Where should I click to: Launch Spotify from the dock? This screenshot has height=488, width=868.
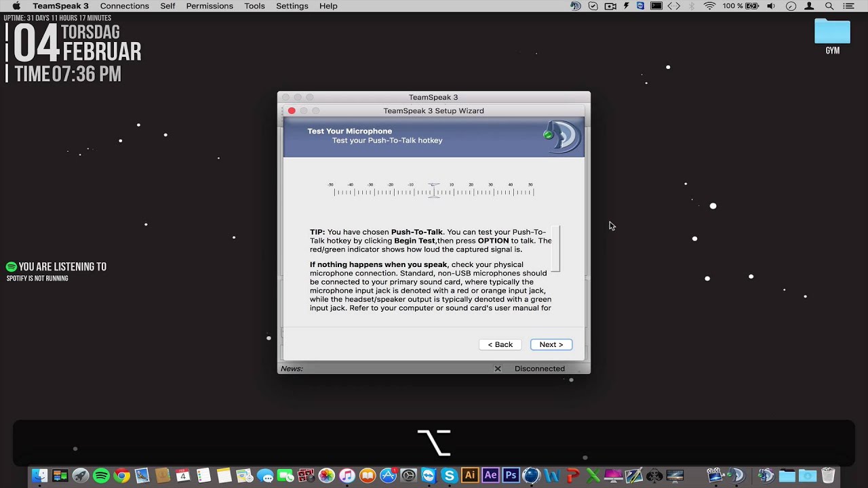point(101,476)
